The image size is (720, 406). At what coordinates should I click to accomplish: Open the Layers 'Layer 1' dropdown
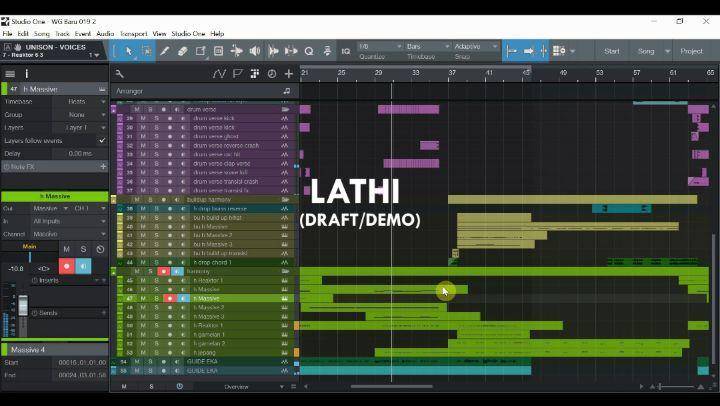(x=79, y=127)
